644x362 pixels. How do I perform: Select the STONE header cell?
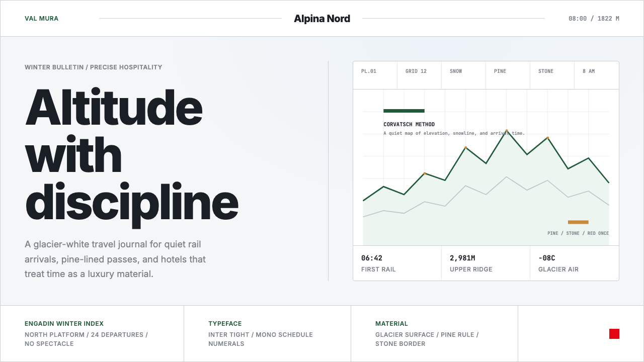[552, 75]
